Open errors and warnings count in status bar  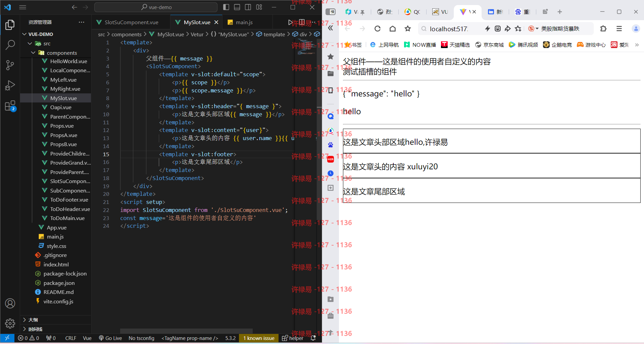pyautogui.click(x=29, y=338)
